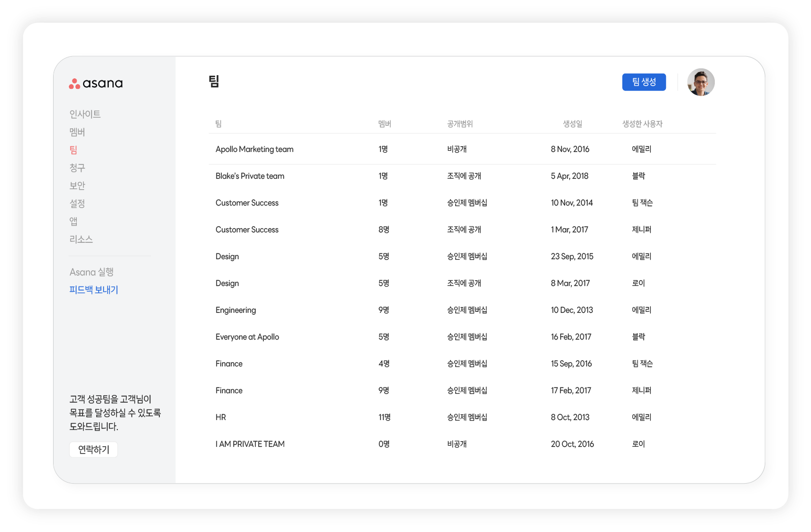
Task: Open the user profile avatar
Action: click(701, 82)
